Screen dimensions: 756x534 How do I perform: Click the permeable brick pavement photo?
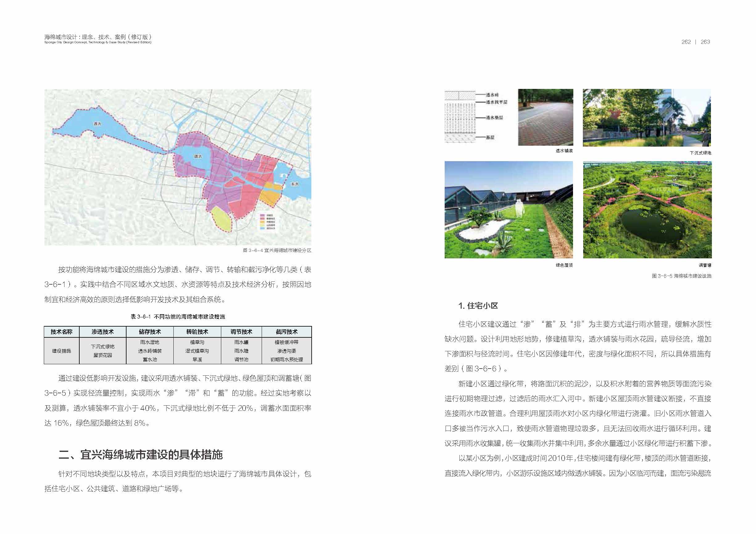(545, 117)
